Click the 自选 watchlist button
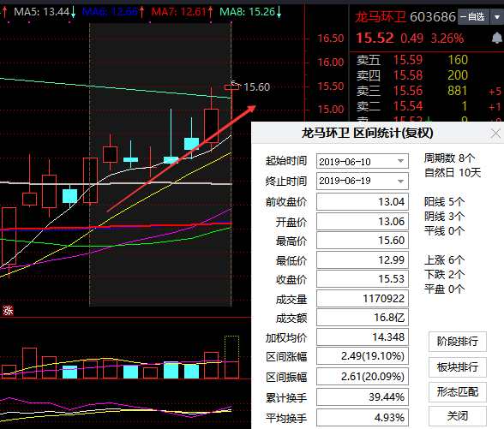Image resolution: width=504 pixels, height=429 pixels. click(473, 17)
